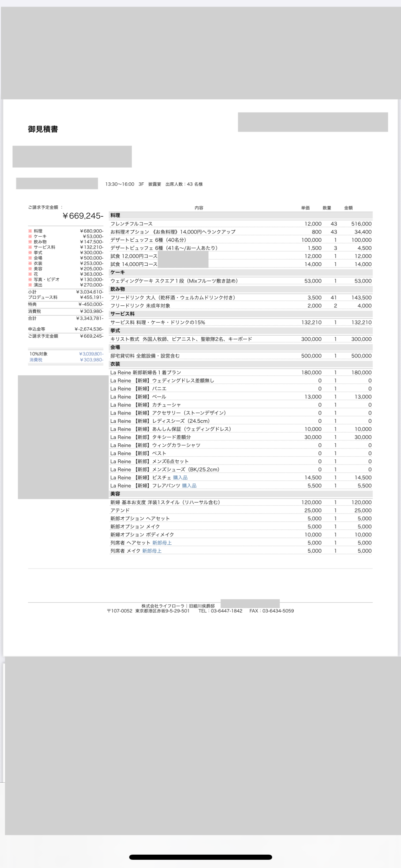Click the red ※ mark beside 料理

pos(30,231)
